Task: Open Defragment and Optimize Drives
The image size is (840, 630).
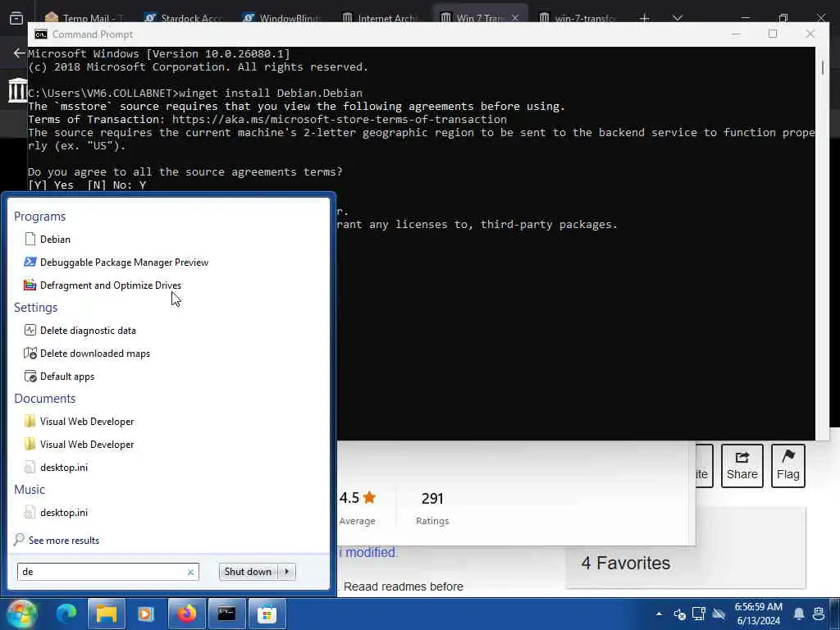Action: pyautogui.click(x=103, y=285)
